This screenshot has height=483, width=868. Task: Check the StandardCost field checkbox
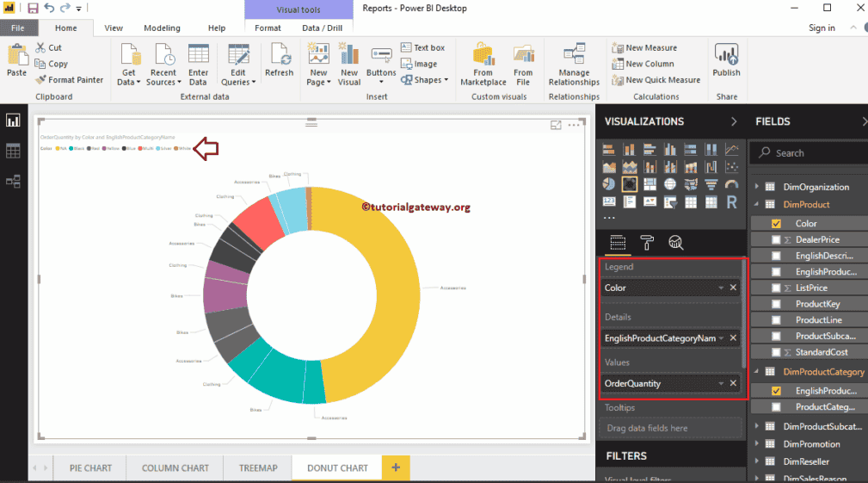pos(776,352)
